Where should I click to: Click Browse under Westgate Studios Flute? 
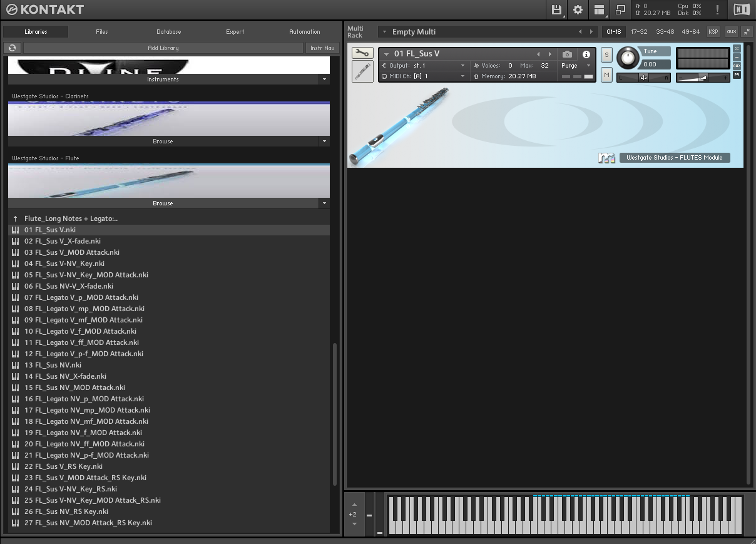[x=163, y=203]
